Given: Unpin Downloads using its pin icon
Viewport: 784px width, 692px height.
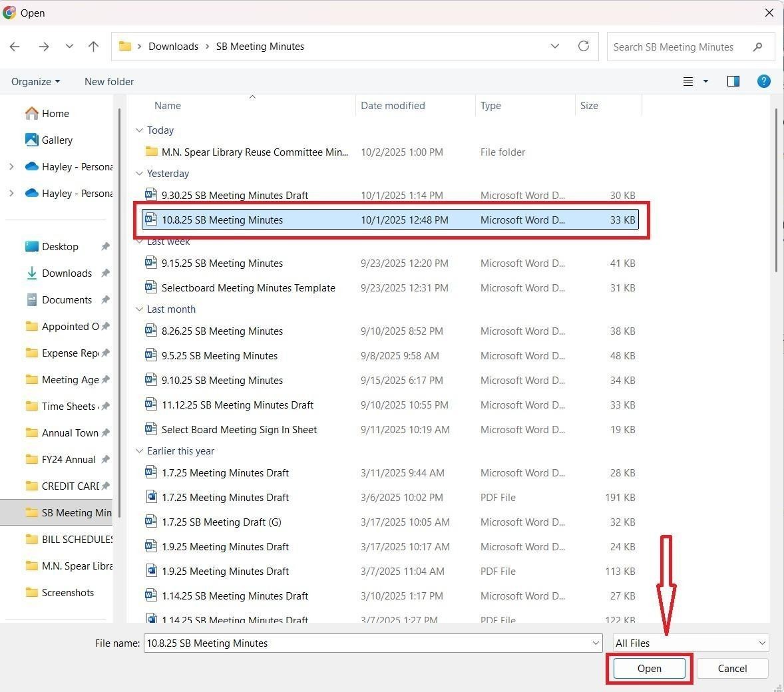Looking at the screenshot, I should point(105,273).
